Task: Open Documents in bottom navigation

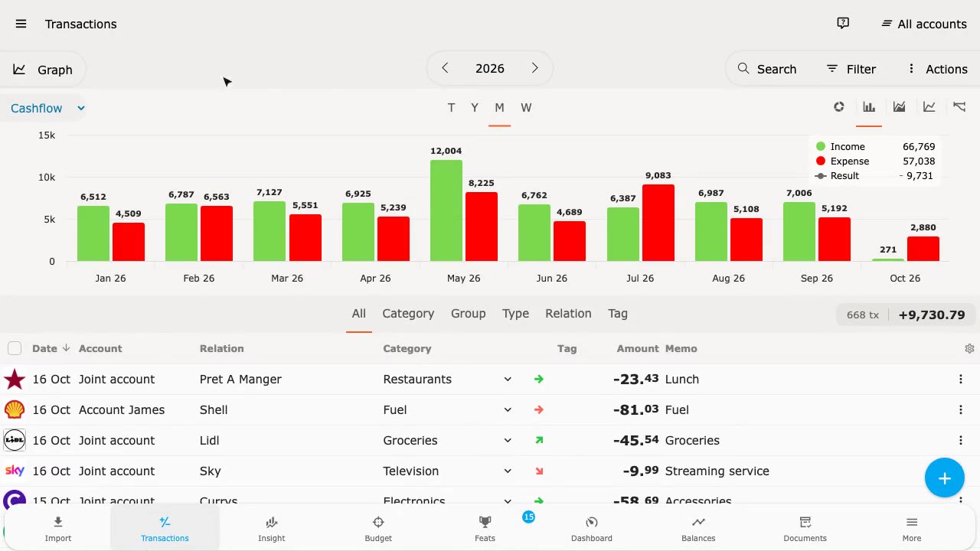Action: [805, 528]
